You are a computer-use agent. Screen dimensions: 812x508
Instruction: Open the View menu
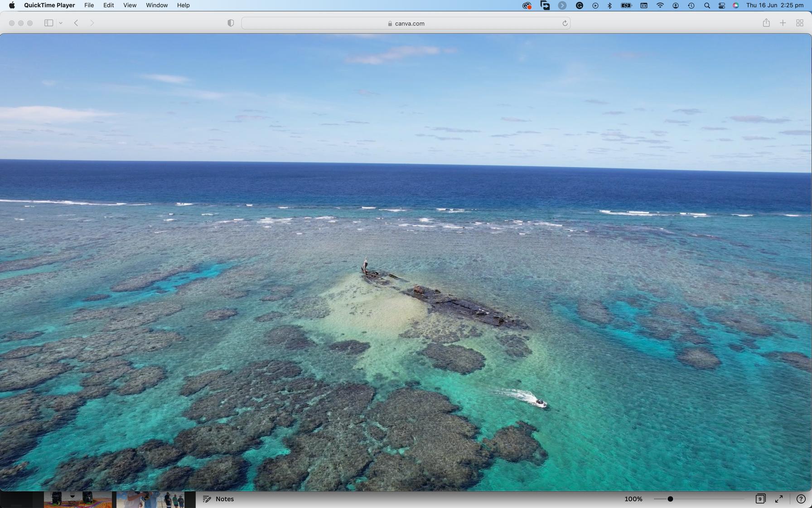click(130, 5)
